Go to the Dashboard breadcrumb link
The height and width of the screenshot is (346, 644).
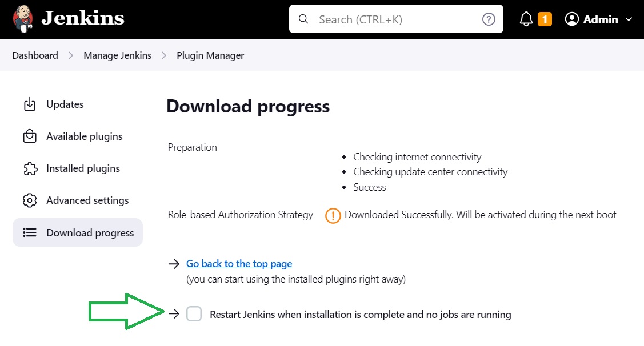click(x=35, y=55)
